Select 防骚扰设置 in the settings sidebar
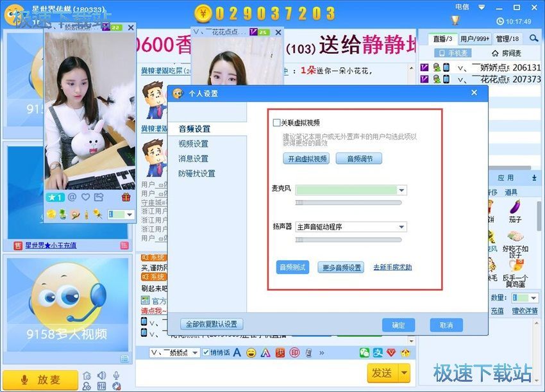Screen dimensions: 545x392 pyautogui.click(x=197, y=174)
